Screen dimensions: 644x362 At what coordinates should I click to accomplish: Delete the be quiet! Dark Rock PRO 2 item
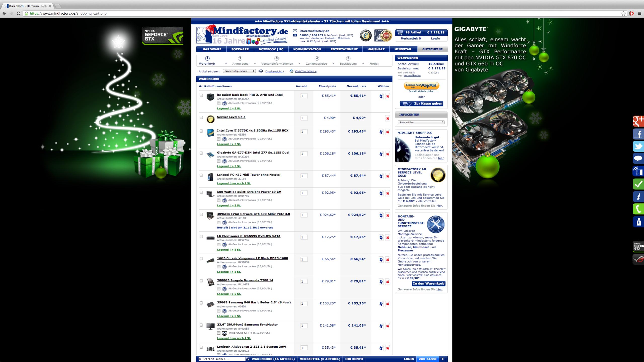tap(388, 96)
